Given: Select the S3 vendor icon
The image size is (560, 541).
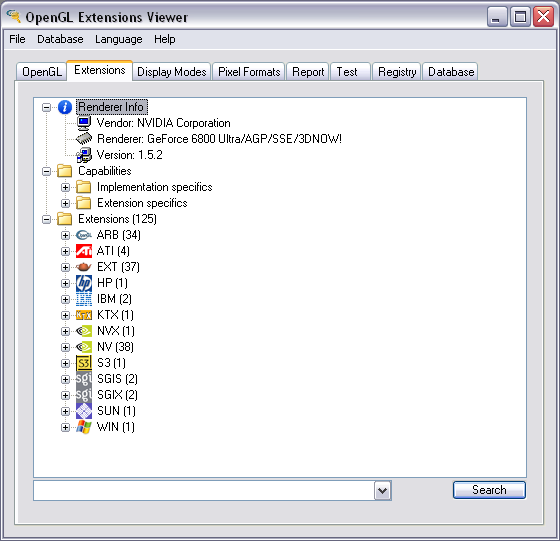Looking at the screenshot, I should (84, 363).
